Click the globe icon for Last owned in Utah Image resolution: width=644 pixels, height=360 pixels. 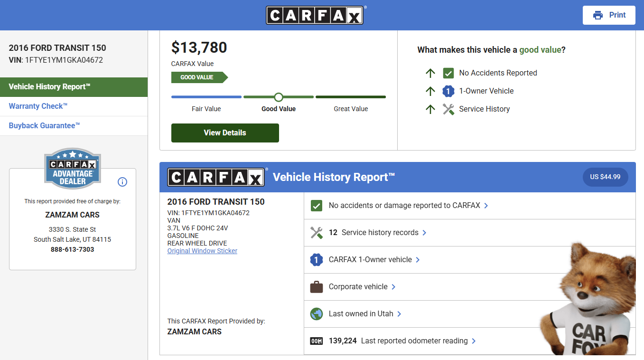[x=316, y=314]
